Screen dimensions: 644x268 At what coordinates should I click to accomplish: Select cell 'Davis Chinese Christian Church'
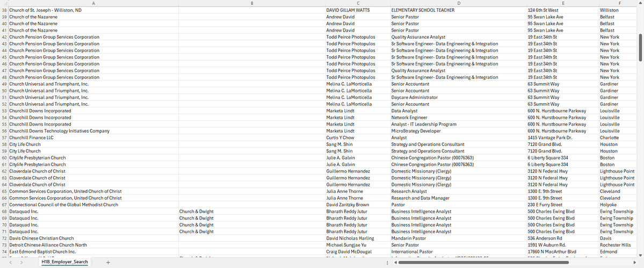point(93,238)
